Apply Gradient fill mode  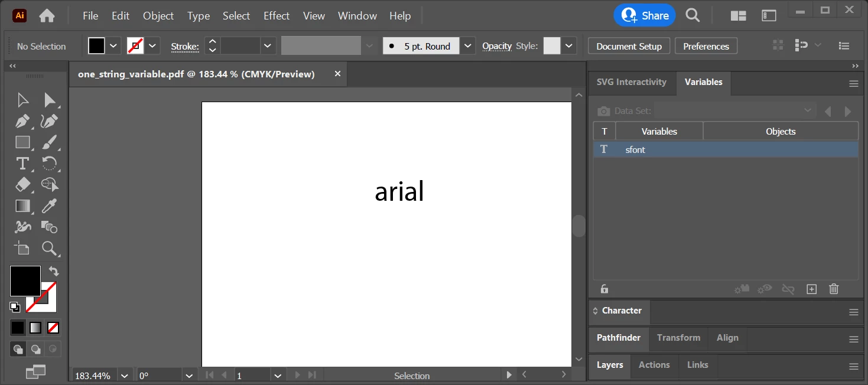pos(35,327)
